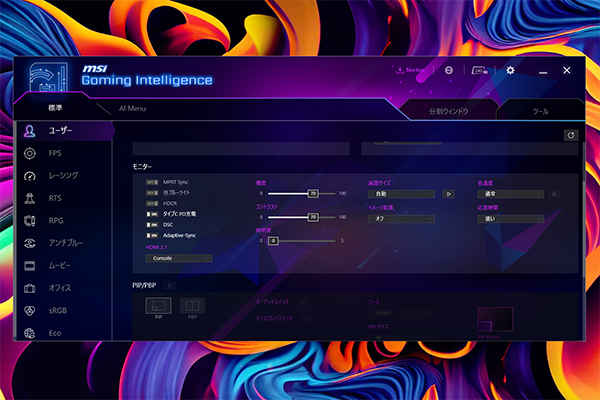Select the FPS mode icon

coord(30,153)
